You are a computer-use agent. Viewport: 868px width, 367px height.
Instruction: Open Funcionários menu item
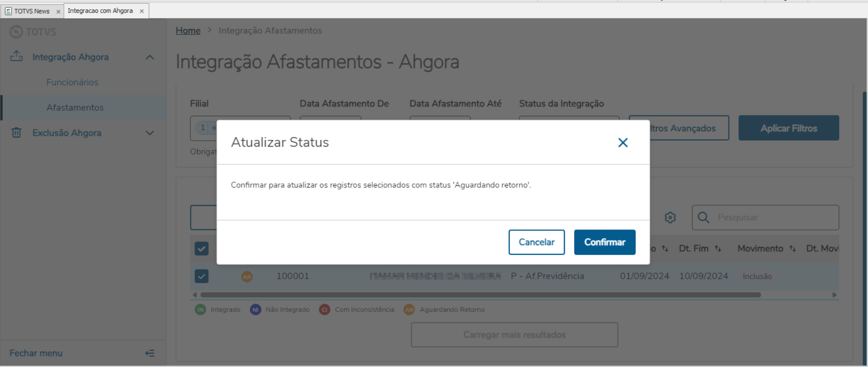(72, 82)
